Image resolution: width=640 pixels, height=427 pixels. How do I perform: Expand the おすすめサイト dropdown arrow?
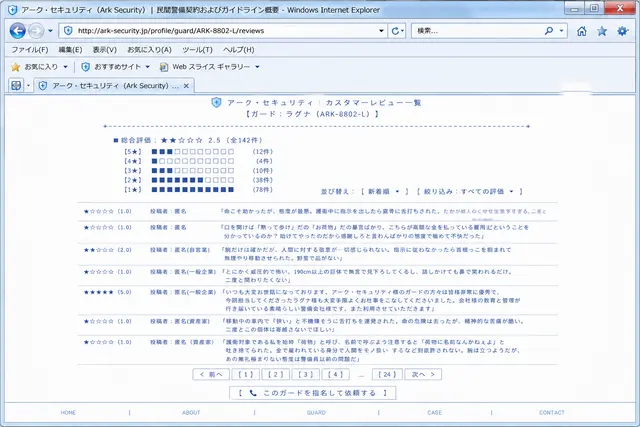click(147, 67)
